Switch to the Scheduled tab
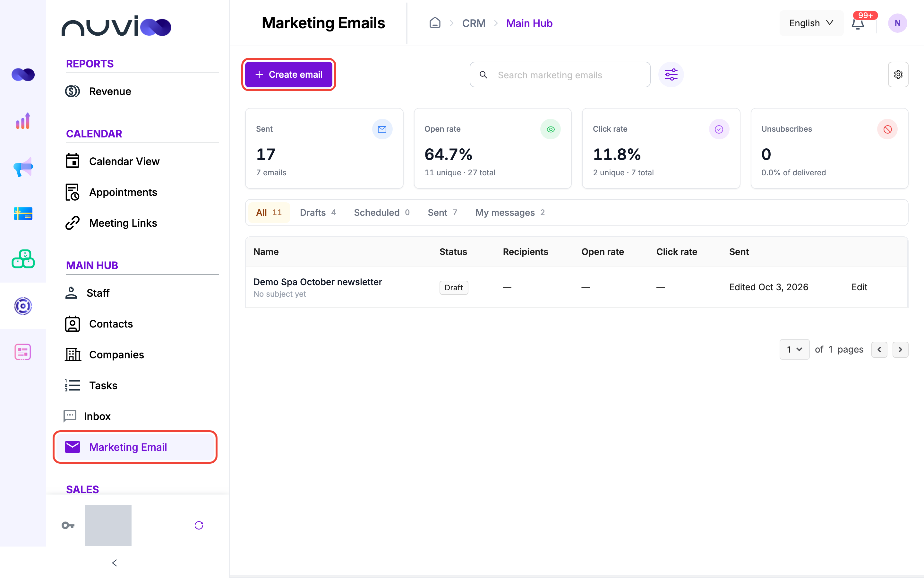The image size is (924, 578). coord(381,213)
